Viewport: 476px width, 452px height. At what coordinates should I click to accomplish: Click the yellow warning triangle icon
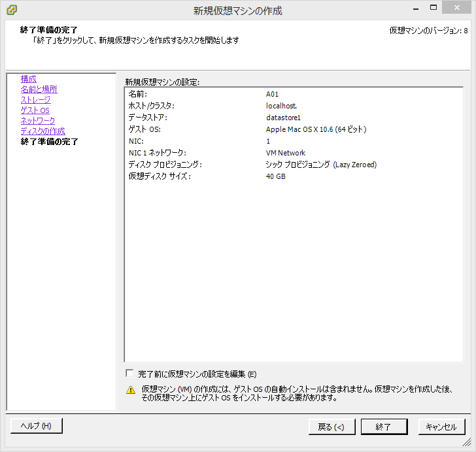point(131,390)
